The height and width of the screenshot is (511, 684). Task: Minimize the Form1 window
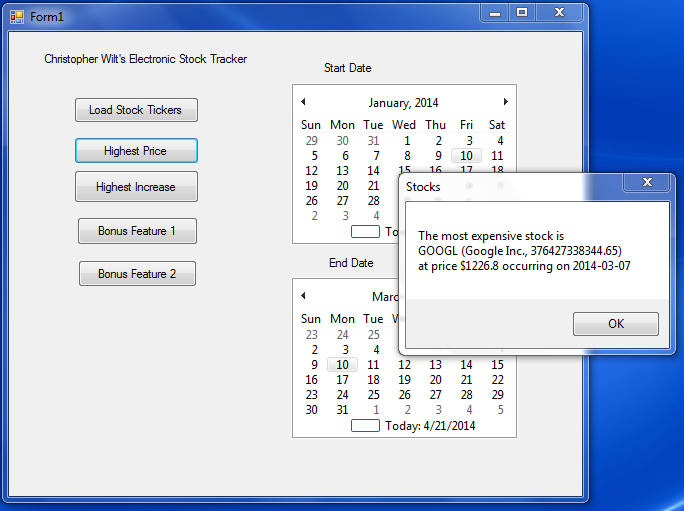[x=495, y=13]
